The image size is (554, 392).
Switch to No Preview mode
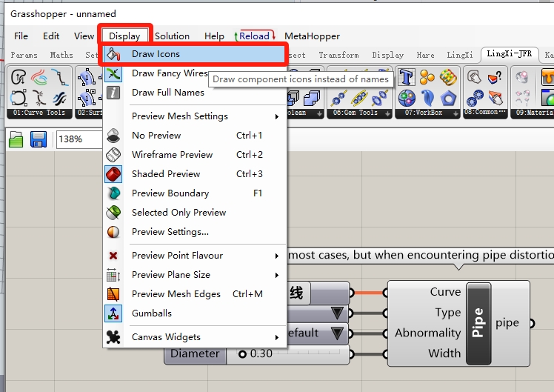(194, 136)
